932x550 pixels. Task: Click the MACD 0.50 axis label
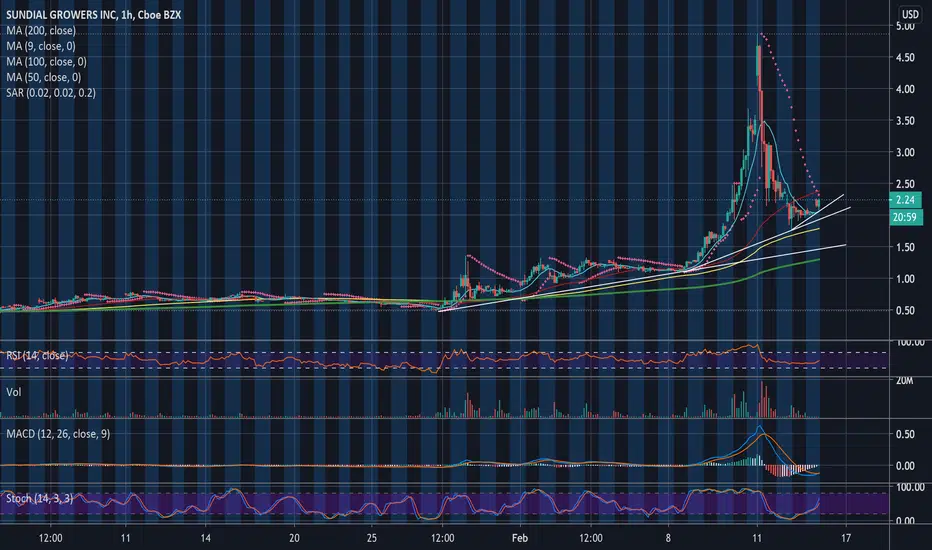[x=905, y=435]
